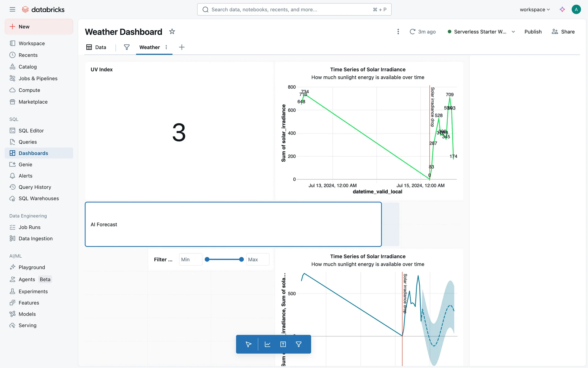Expand the workspace switcher dropdown
Image resolution: width=588 pixels, height=368 pixels.
[535, 10]
